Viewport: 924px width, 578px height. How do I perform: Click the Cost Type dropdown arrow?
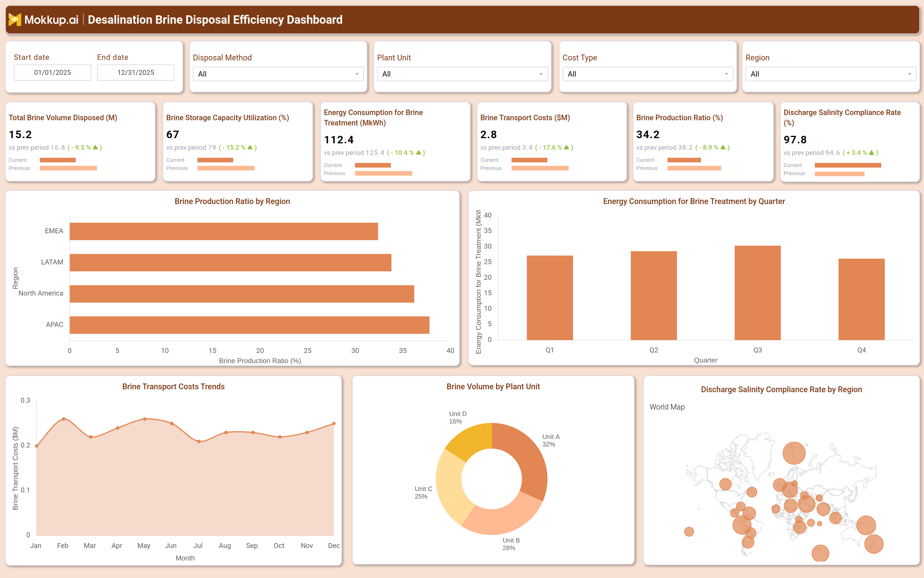click(726, 74)
